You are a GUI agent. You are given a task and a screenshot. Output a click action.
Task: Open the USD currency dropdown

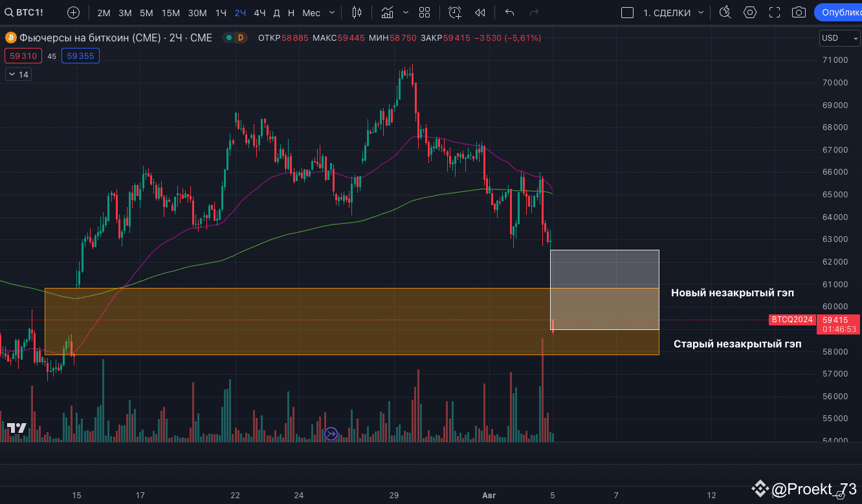[x=839, y=38]
